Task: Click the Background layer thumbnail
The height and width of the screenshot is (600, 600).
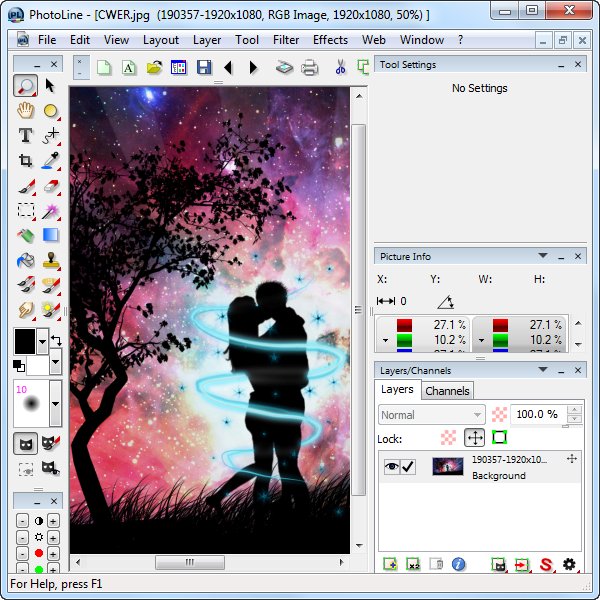Action: point(447,466)
